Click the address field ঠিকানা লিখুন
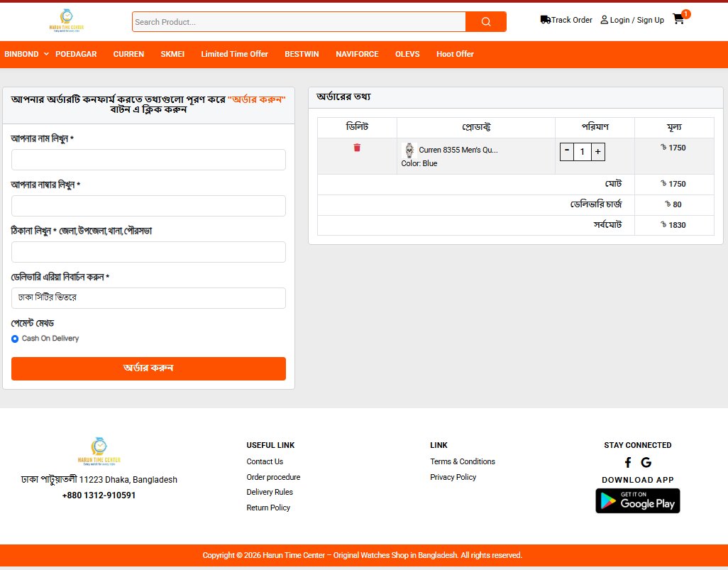 click(148, 252)
